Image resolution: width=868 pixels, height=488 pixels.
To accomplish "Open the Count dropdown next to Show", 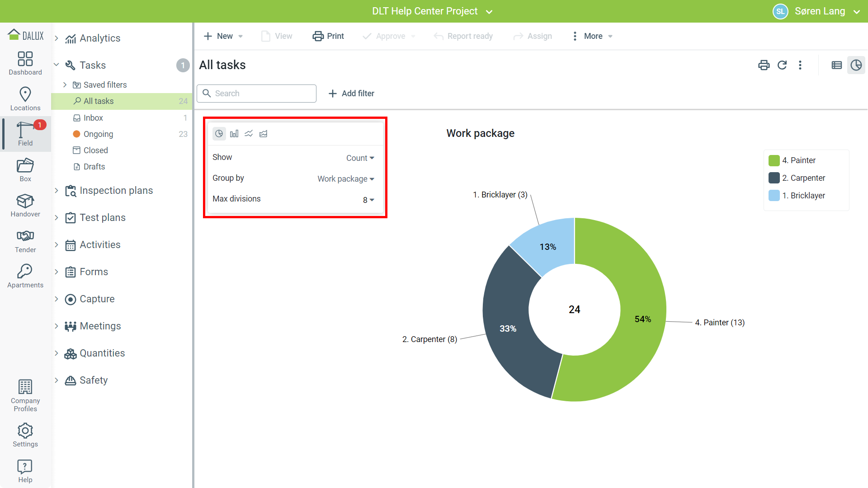I will pyautogui.click(x=360, y=158).
